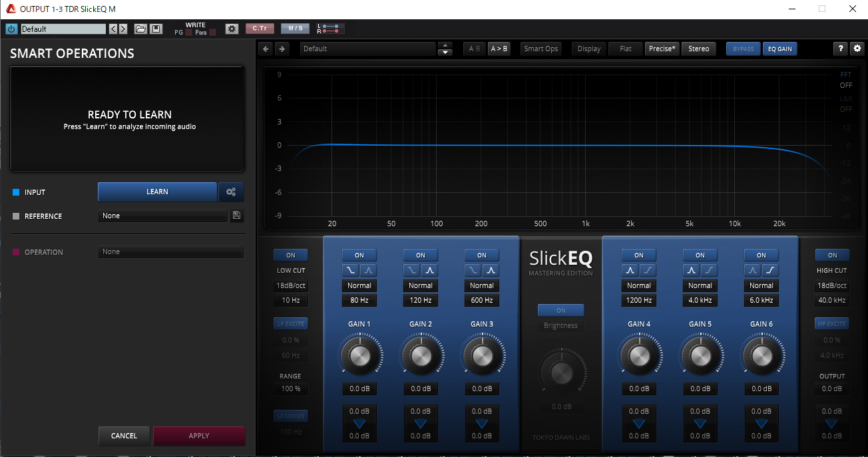Select bell shape for the 120 Hz band
The height and width of the screenshot is (457, 868).
click(429, 271)
